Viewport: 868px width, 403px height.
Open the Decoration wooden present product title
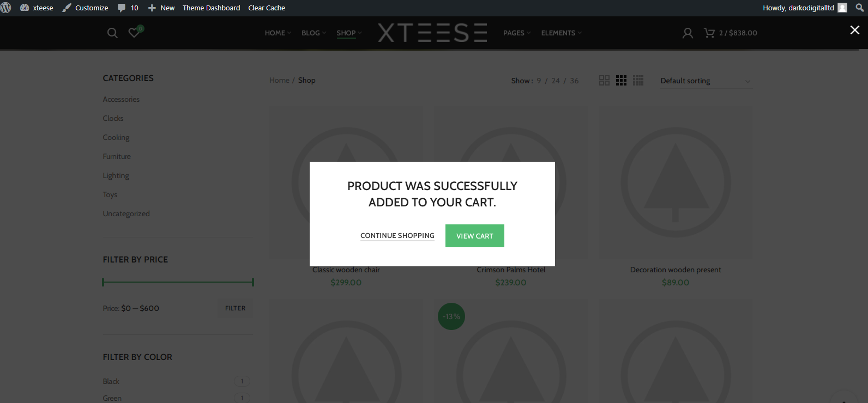point(676,270)
